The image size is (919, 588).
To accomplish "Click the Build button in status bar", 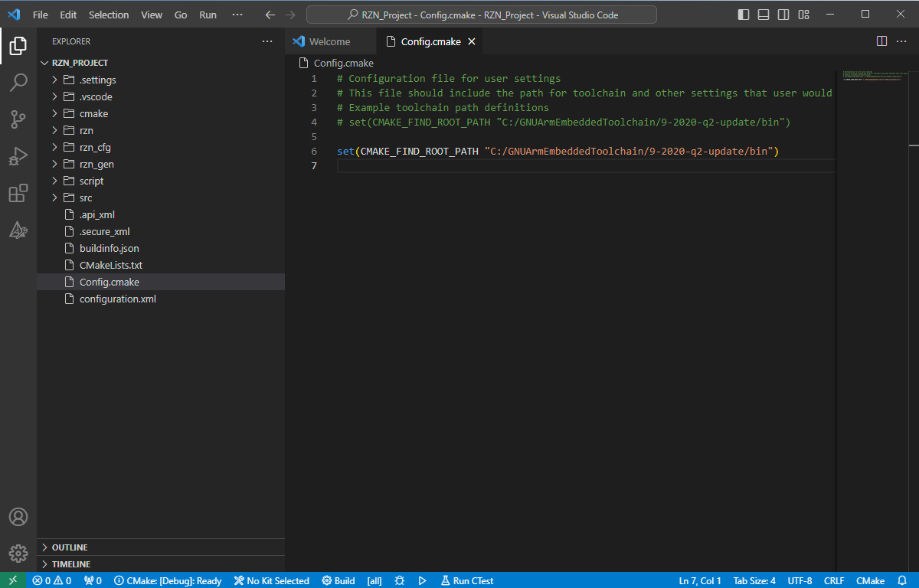I will click(338, 580).
